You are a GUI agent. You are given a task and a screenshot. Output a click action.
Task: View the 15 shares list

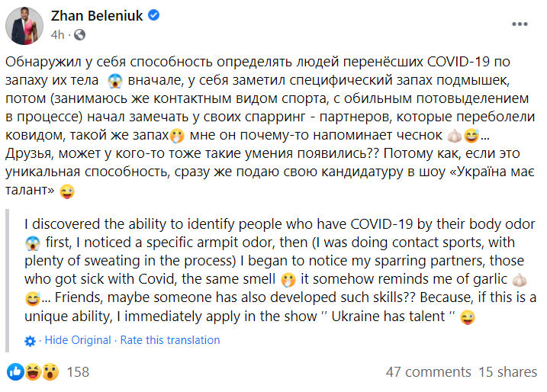tap(508, 372)
